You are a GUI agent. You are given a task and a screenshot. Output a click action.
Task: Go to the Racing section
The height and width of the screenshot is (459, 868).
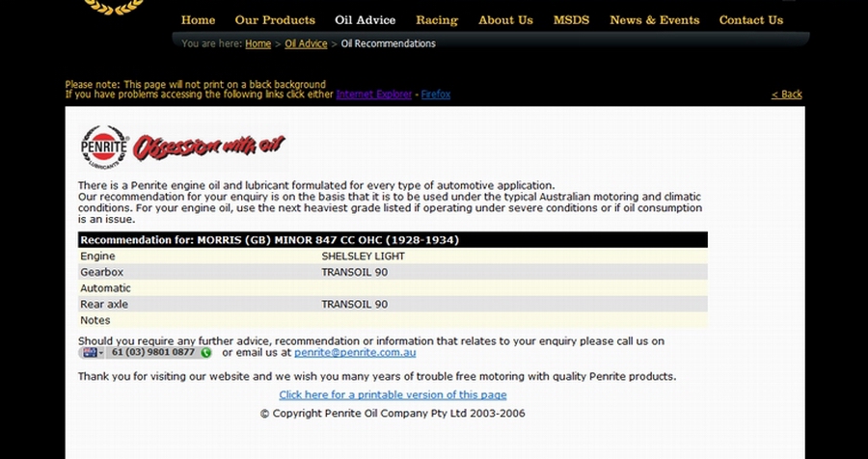click(437, 20)
